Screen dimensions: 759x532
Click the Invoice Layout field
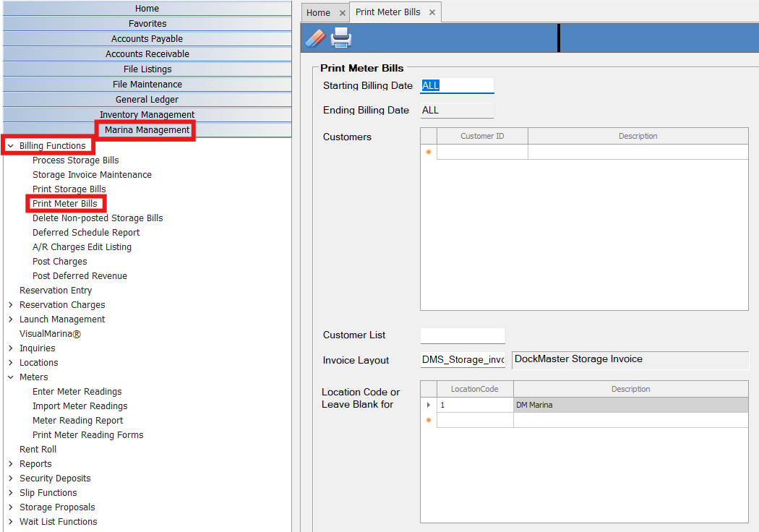pyautogui.click(x=463, y=360)
